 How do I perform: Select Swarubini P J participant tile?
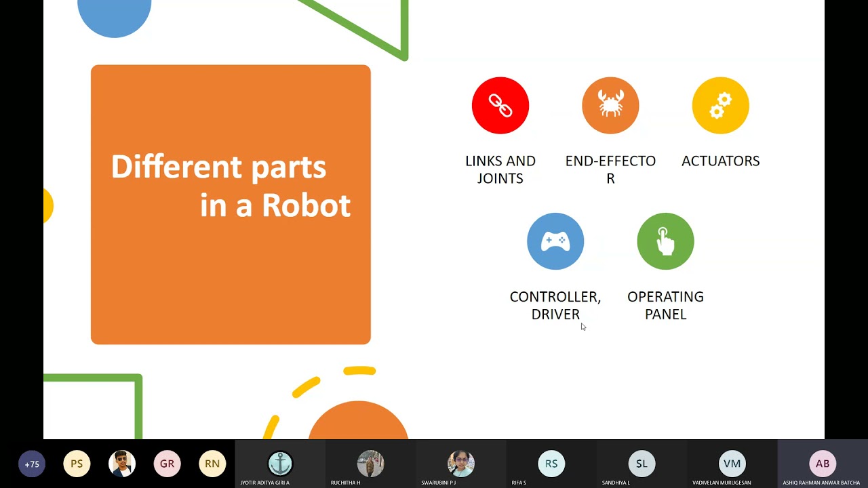(461, 464)
